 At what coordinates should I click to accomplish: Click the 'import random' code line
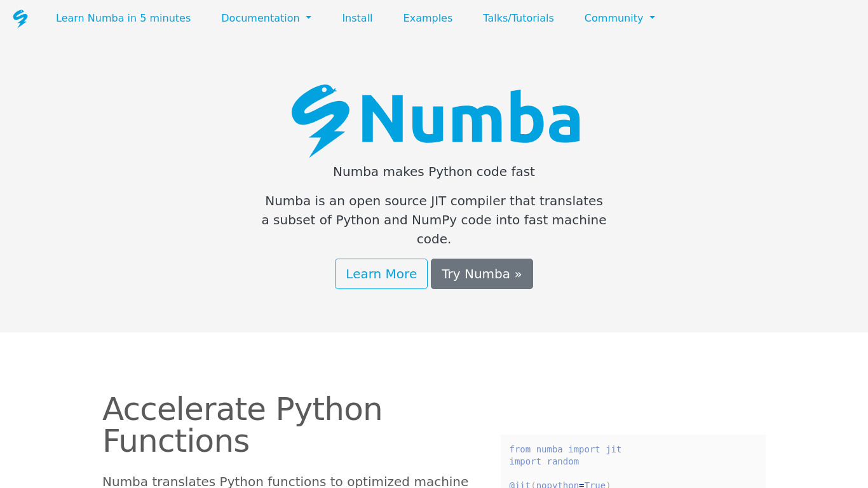544,461
